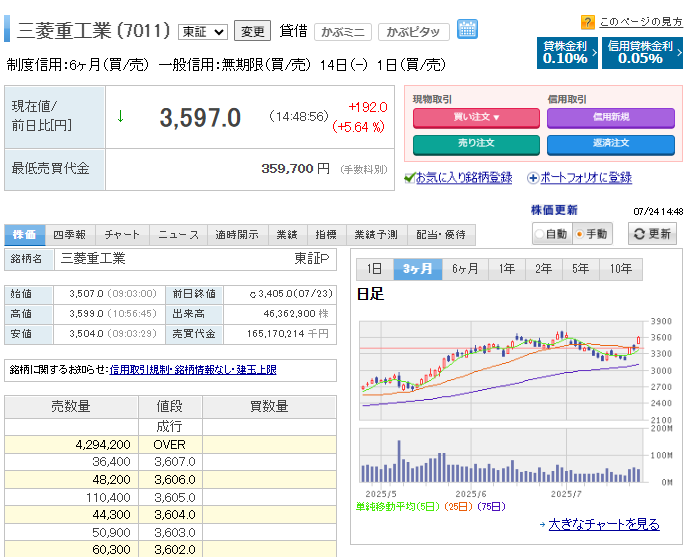Open the 指標 tab
Viewport: 693px width, 557px height.
coord(326,235)
